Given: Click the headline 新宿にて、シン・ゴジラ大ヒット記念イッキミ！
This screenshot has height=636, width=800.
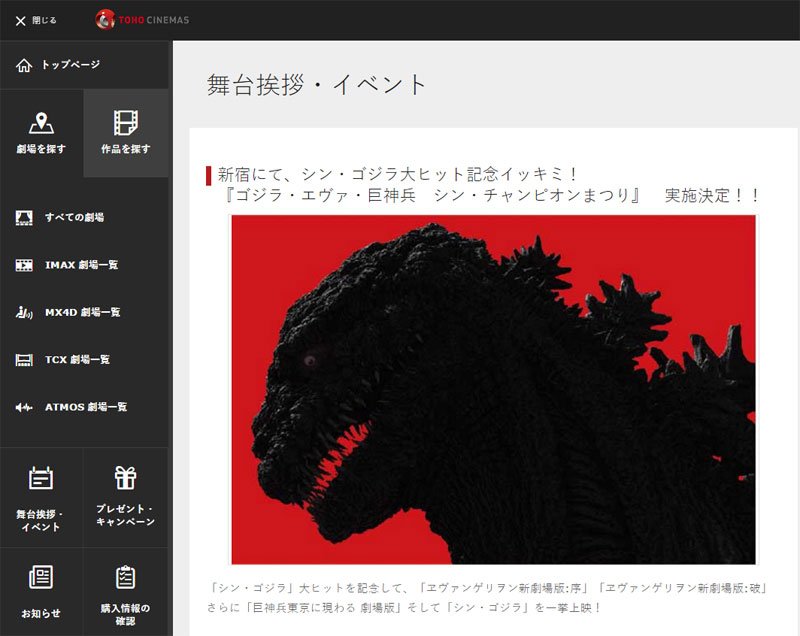Looking at the screenshot, I should click(x=399, y=174).
